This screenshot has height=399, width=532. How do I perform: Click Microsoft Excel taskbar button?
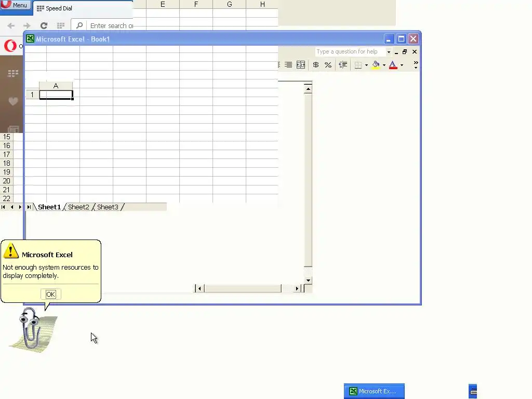(x=374, y=391)
